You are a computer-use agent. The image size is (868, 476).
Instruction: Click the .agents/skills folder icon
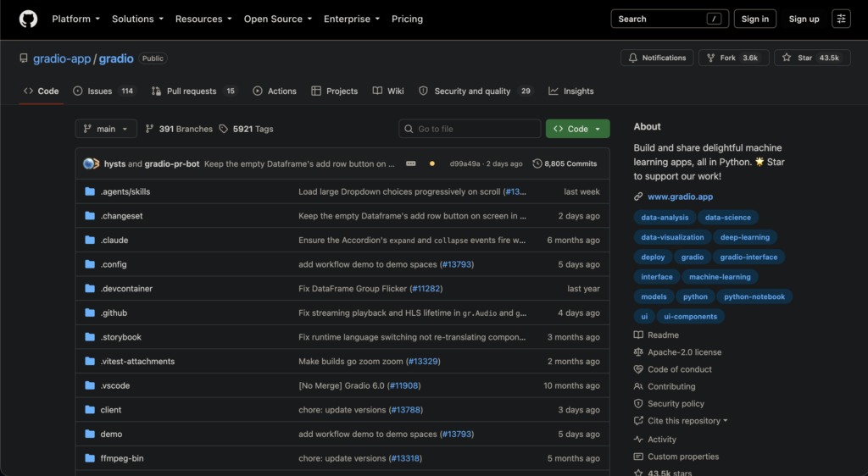tap(90, 191)
